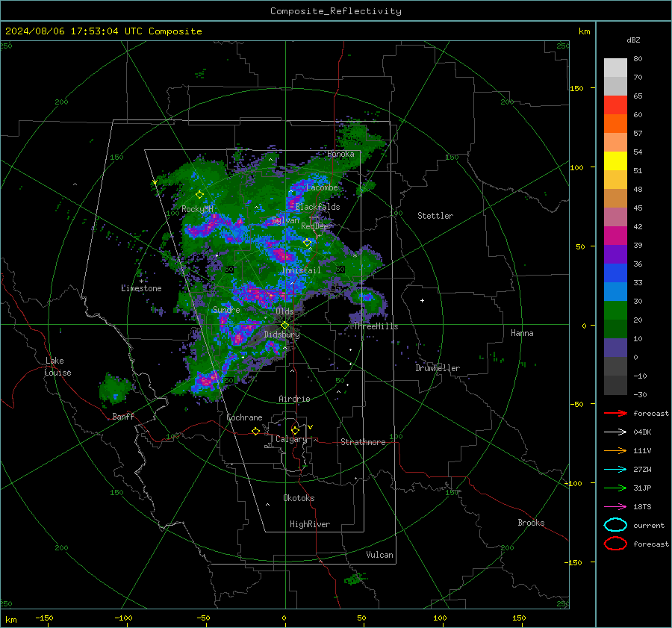The width and height of the screenshot is (672, 628).
Task: Click the ThreeHills city label
Action: [x=376, y=326]
